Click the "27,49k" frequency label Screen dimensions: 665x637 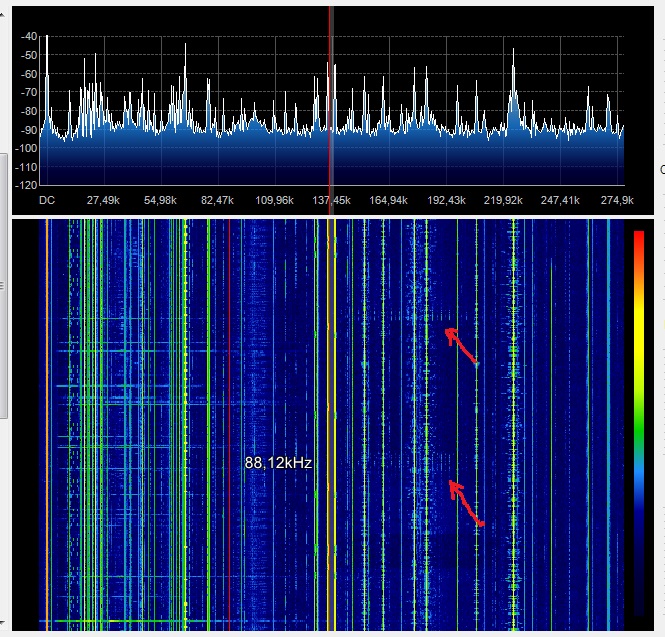pos(103,200)
